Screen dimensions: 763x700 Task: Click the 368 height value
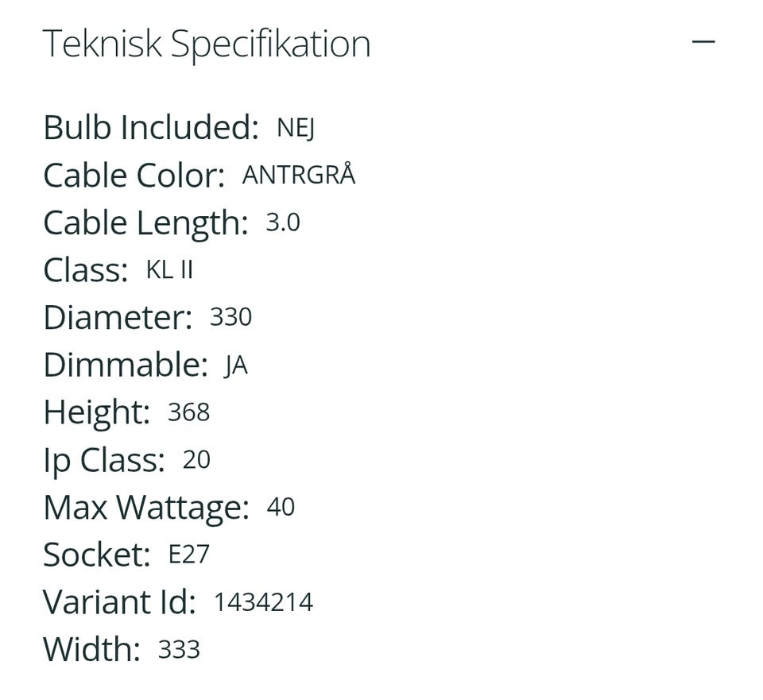tap(188, 412)
